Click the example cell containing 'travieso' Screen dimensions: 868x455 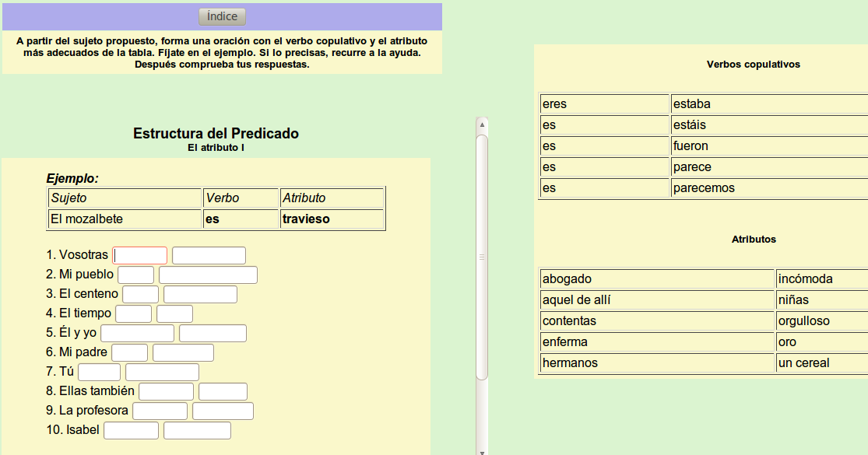[332, 219]
